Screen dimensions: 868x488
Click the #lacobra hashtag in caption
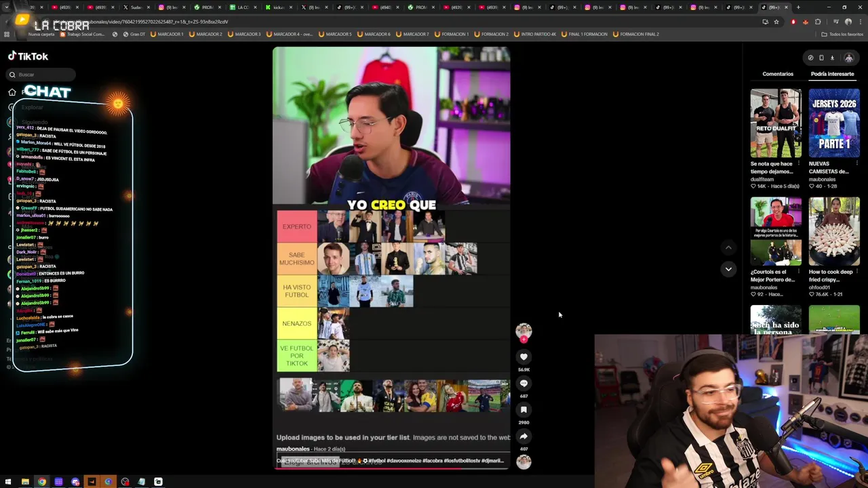pyautogui.click(x=434, y=461)
